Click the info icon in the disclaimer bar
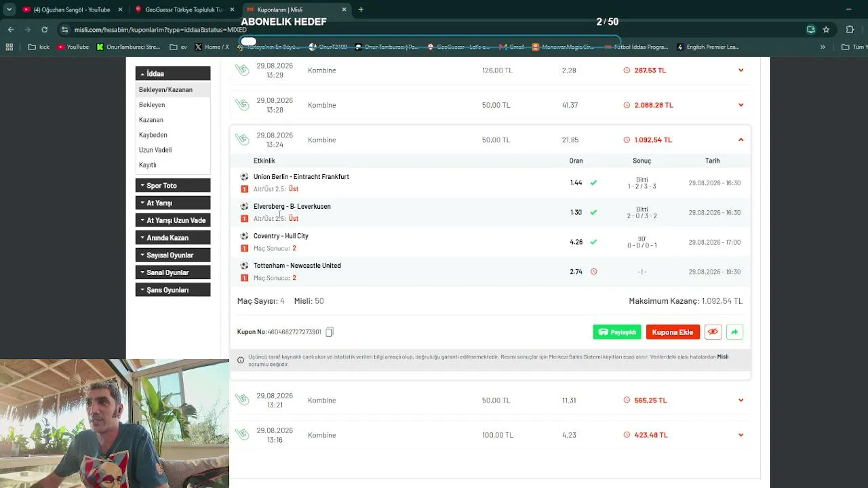868x488 pixels. [x=241, y=360]
